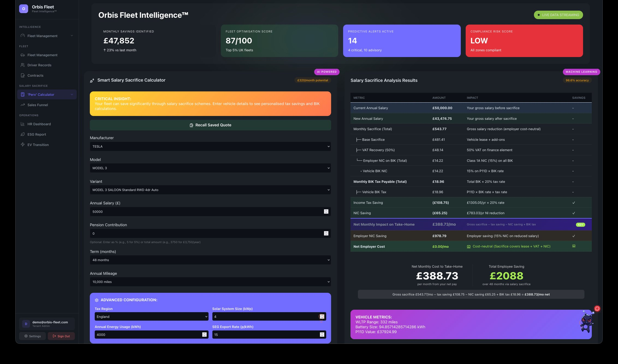Click the ESG Report icon in the sidebar
The height and width of the screenshot is (364, 618).
[x=23, y=134]
